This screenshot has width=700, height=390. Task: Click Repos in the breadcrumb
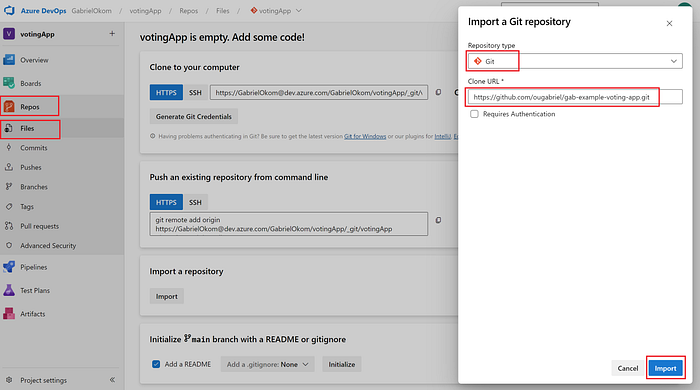[x=188, y=11]
